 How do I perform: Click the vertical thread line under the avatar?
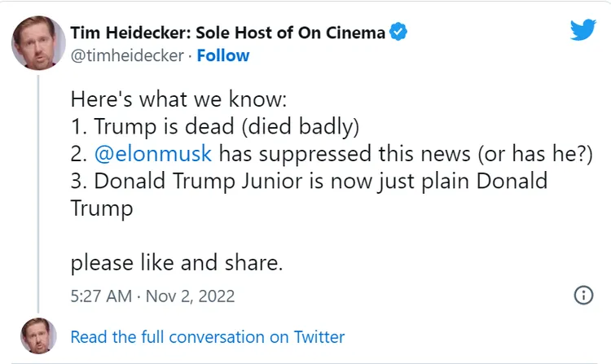click(37, 187)
